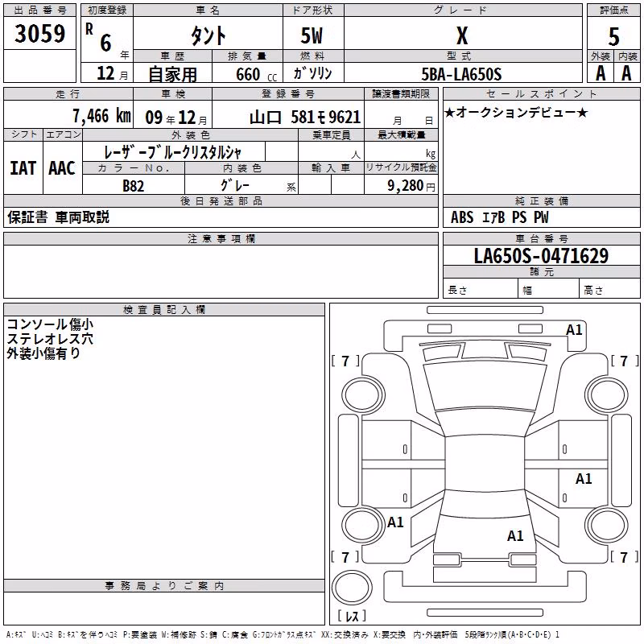Viewport: 644px width, 644px height.
Task: Select the 事務局よりご案内 header
Action: [164, 586]
